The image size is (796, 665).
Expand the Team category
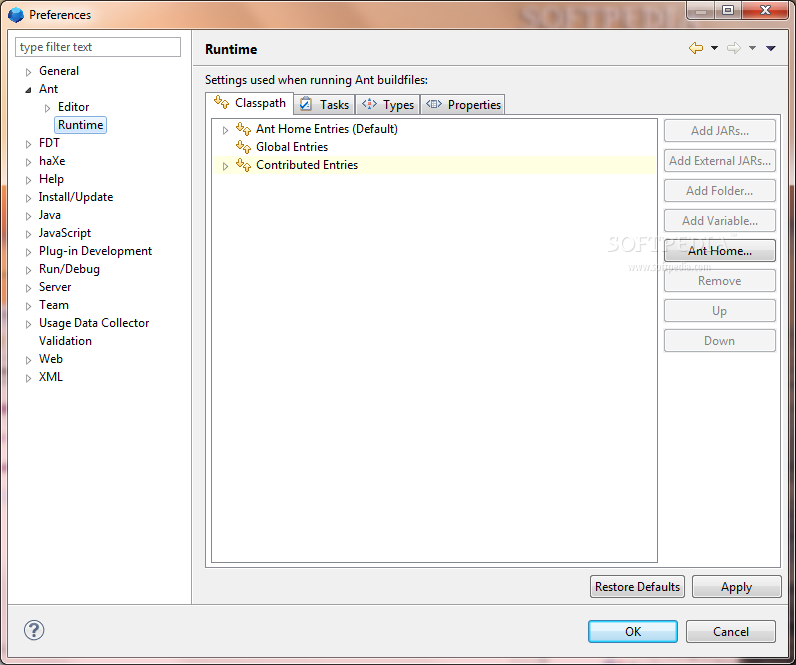(x=28, y=306)
